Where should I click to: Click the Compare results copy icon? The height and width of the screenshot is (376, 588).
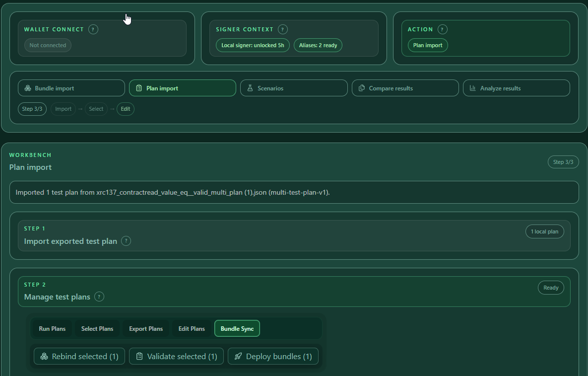point(362,88)
